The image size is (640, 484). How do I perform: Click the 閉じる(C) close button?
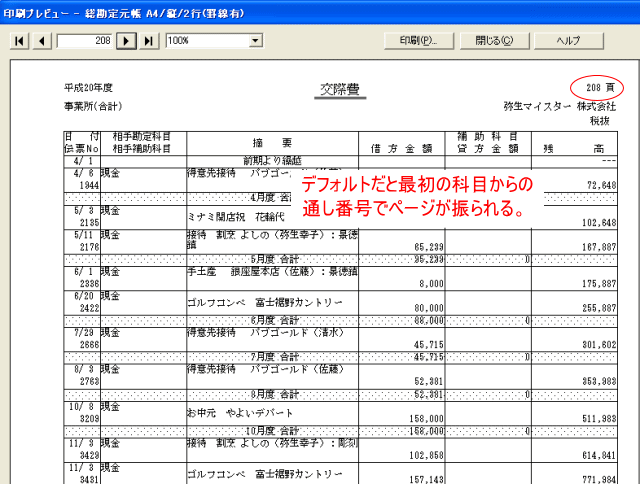(494, 41)
